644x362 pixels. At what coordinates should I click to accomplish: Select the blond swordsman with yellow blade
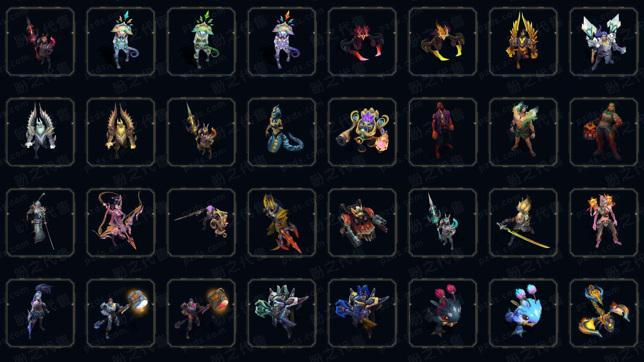pyautogui.click(x=523, y=223)
